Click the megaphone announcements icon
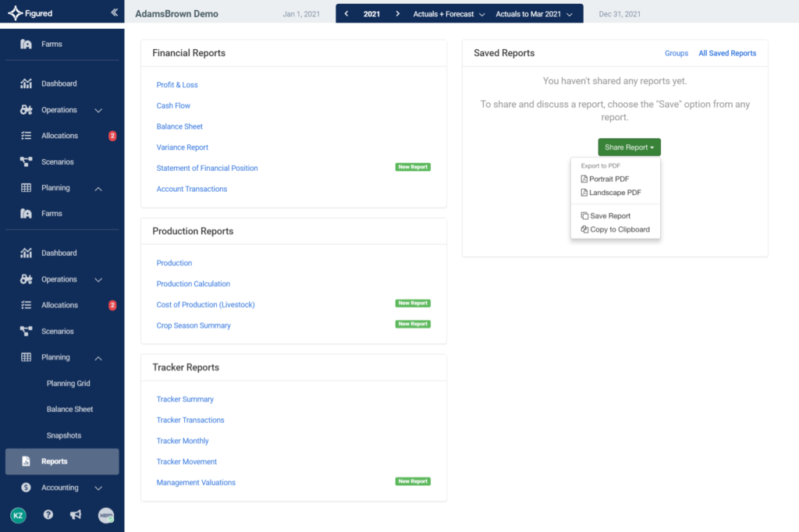 point(76,515)
